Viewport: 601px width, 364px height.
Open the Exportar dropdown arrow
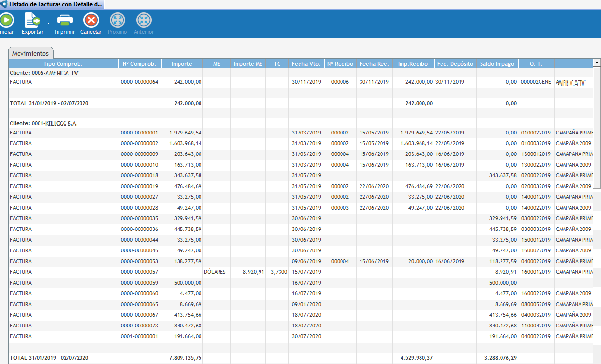tap(48, 23)
